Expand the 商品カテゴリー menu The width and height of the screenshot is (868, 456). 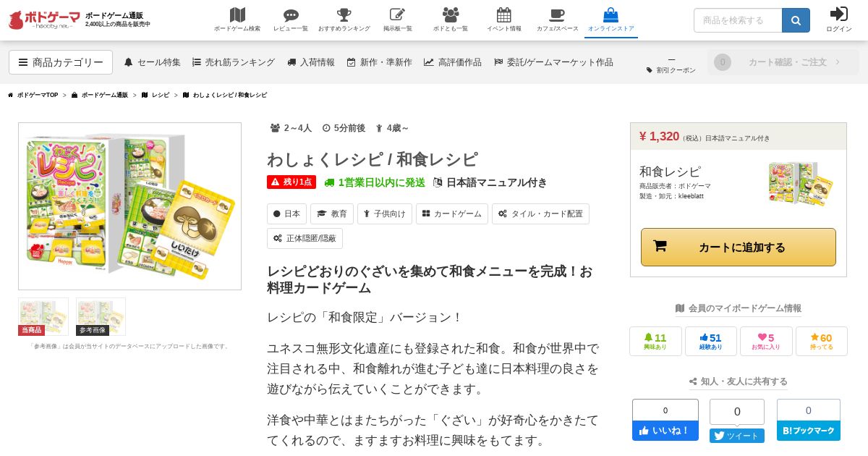[x=61, y=62]
